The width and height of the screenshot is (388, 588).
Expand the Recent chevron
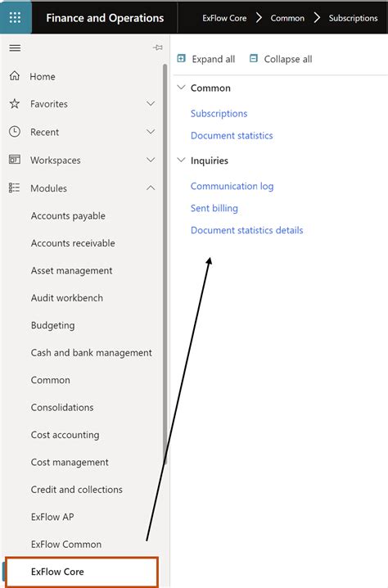(151, 132)
